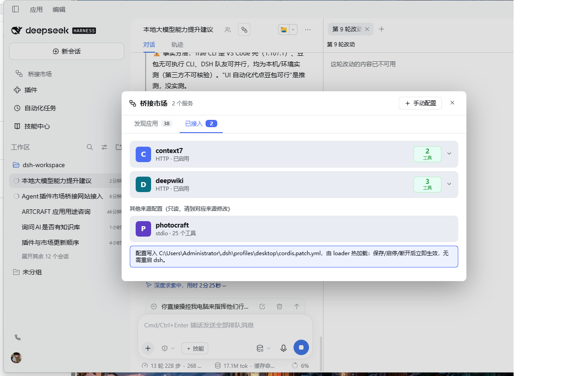Open the 插件 plugins section
This screenshot has width=588, height=376.
pos(26,90)
